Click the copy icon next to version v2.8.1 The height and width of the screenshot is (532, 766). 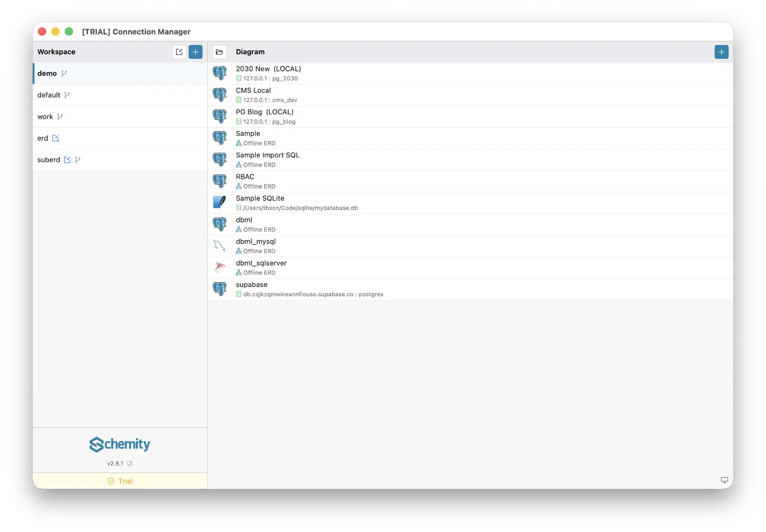tap(130, 464)
